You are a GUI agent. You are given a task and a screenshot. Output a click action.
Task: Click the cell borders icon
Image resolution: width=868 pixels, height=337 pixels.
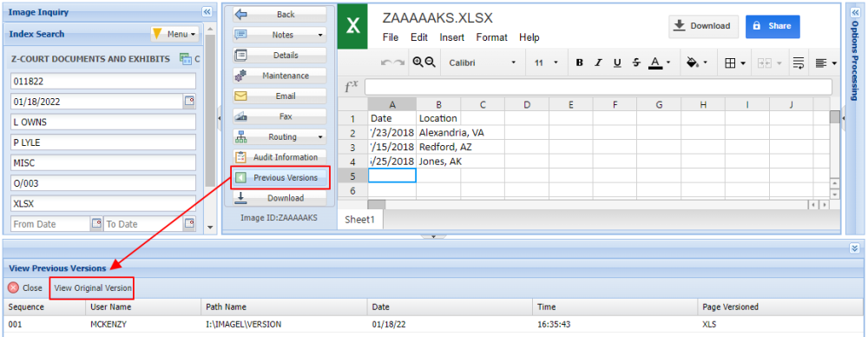click(x=730, y=63)
